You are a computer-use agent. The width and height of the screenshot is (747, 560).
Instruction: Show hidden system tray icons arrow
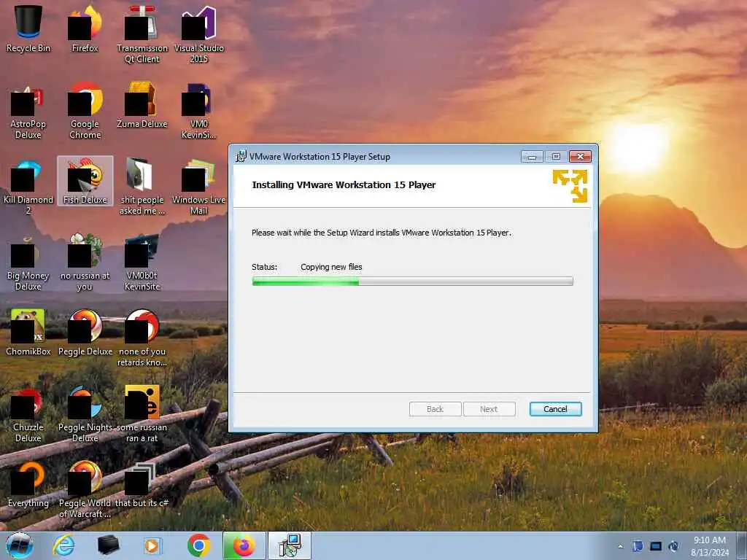pyautogui.click(x=620, y=546)
